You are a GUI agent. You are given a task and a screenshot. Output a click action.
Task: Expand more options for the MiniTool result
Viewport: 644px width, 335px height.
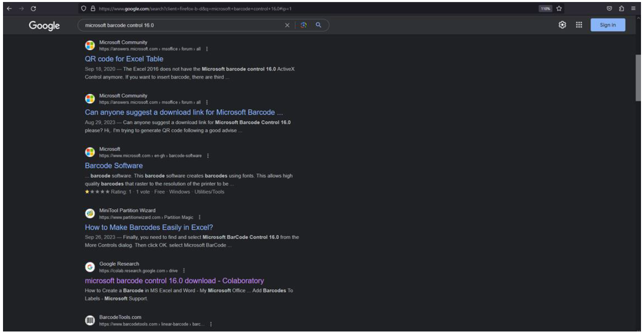[x=200, y=217]
